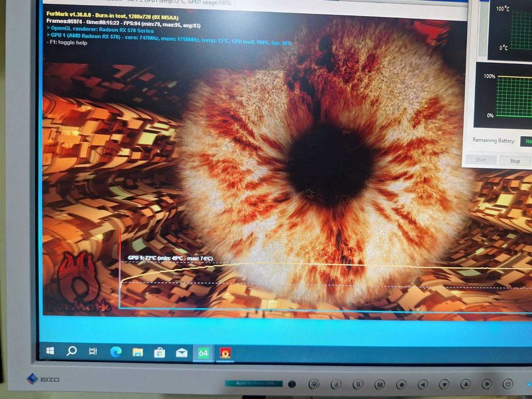Click the 'Remaining Battery:' label
The height and width of the screenshot is (399, 532).
tap(493, 140)
